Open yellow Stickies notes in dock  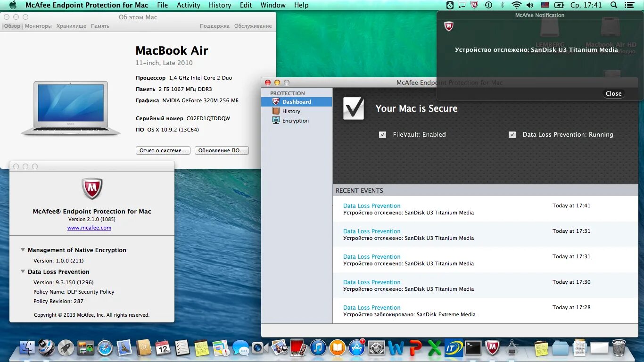click(202, 348)
